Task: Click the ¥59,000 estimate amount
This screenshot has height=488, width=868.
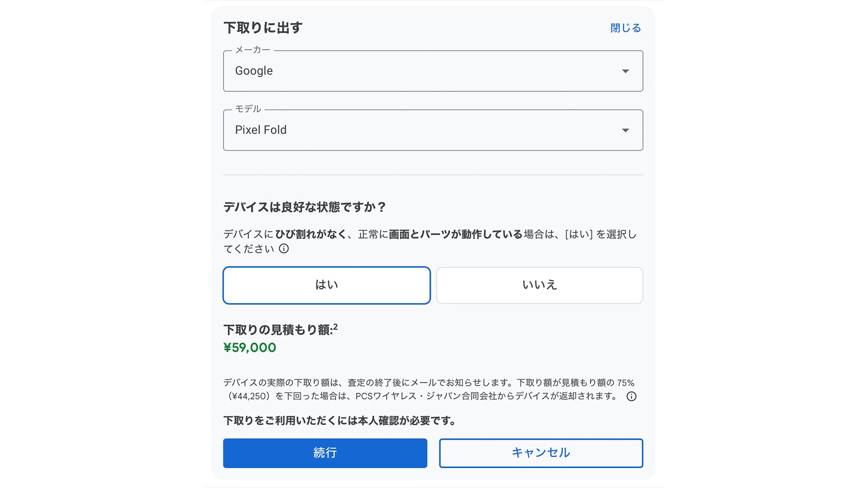Action: point(250,347)
